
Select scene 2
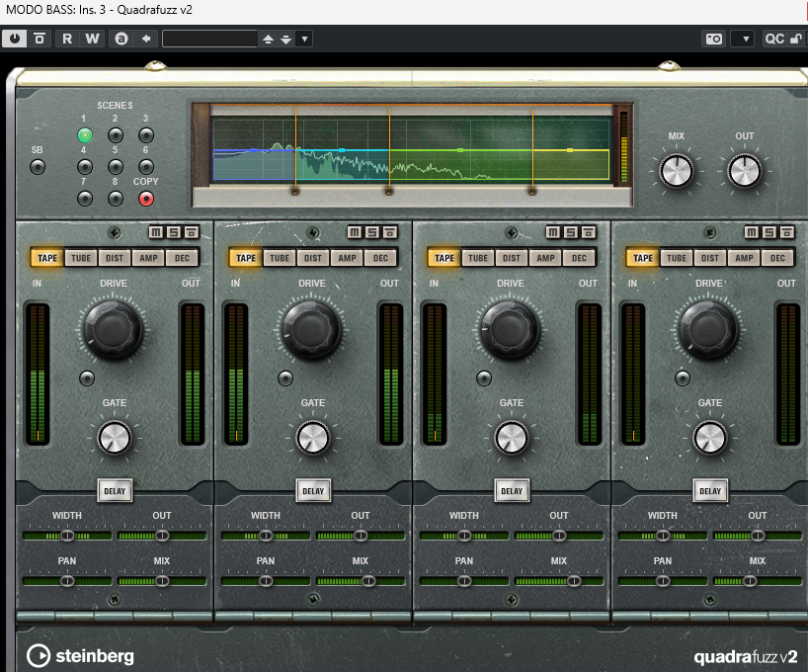(x=116, y=135)
